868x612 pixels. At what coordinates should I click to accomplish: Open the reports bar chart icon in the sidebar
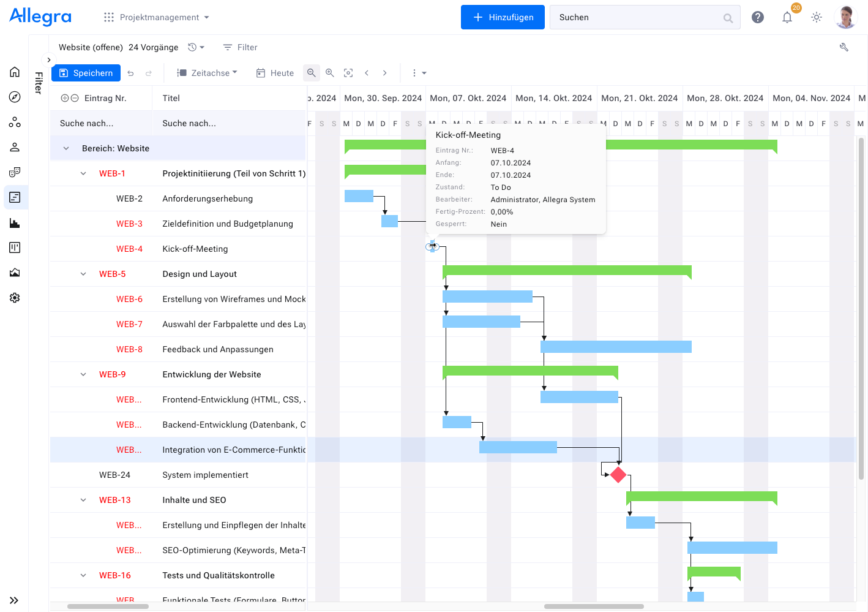(x=14, y=222)
